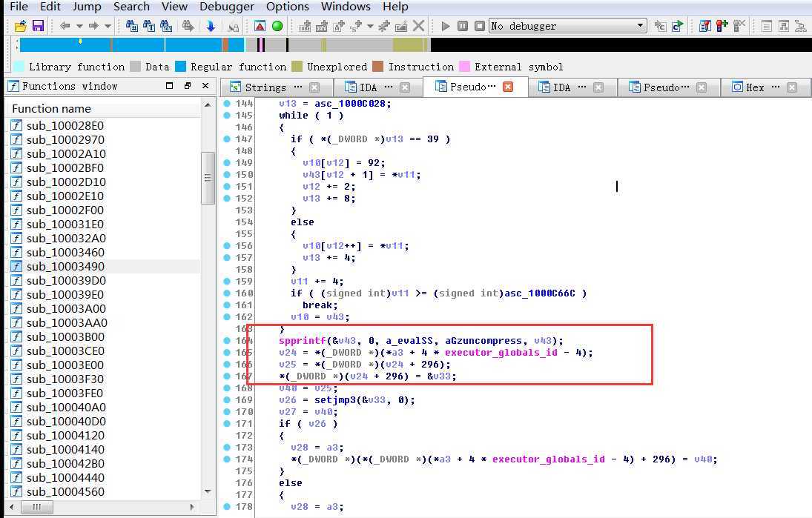Click the blue down arrow icon

tap(211, 26)
